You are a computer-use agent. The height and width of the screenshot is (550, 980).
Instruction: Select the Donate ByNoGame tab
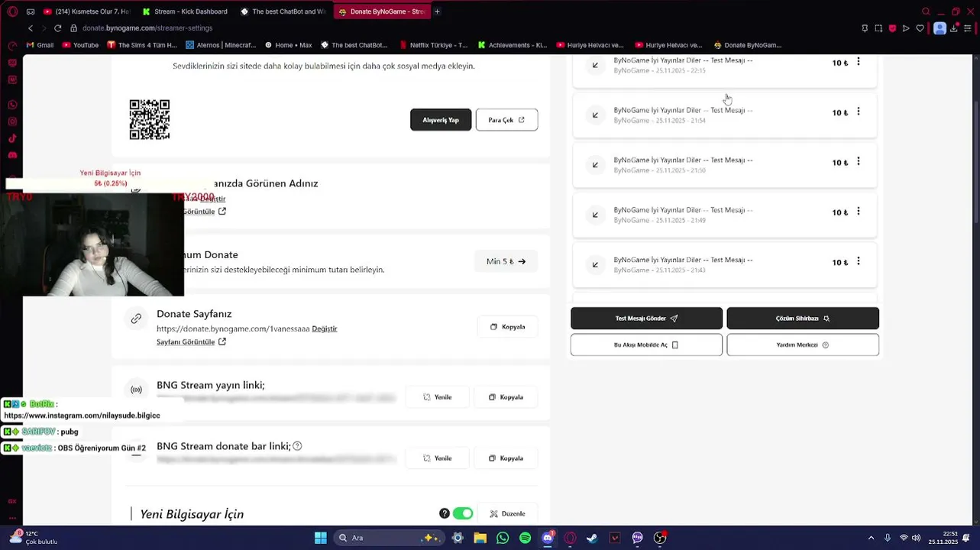coord(382,11)
